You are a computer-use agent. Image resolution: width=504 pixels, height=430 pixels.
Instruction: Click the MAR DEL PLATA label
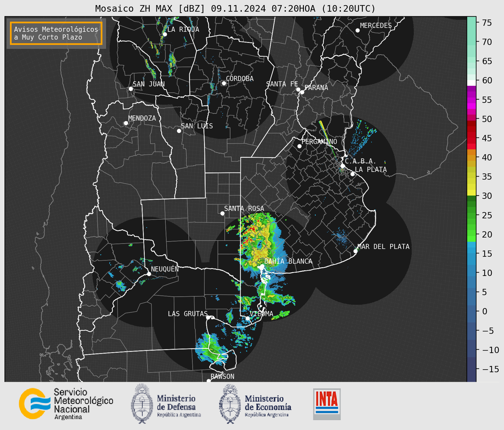tap(384, 247)
